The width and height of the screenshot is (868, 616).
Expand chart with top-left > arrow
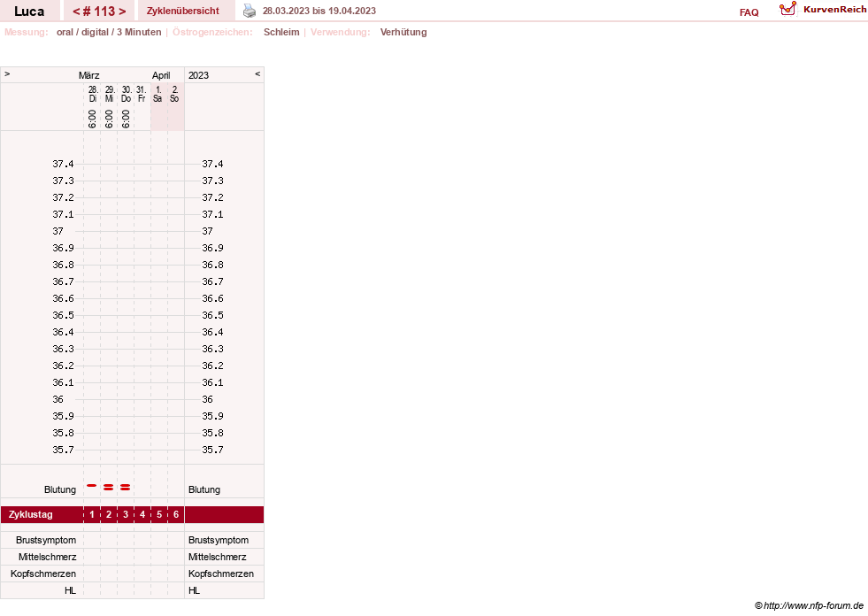[x=7, y=73]
